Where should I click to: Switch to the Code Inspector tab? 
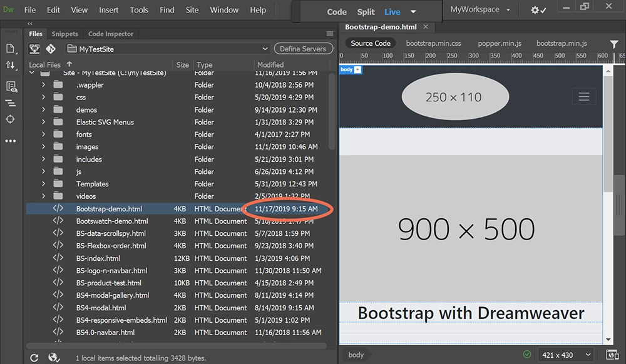[111, 34]
